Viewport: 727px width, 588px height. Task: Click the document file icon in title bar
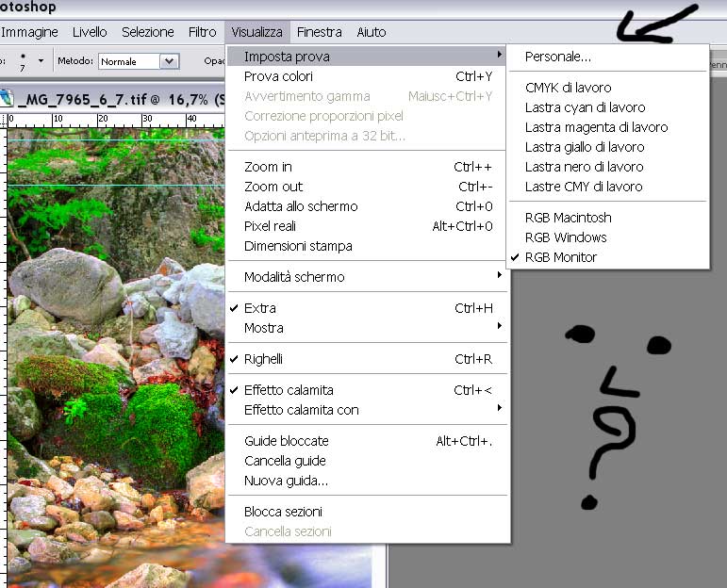(x=6, y=96)
